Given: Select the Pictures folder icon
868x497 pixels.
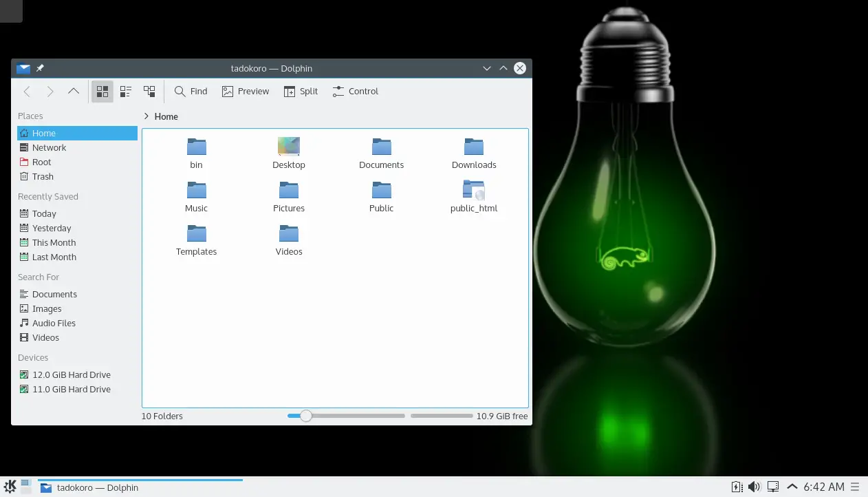Looking at the screenshot, I should tap(289, 190).
